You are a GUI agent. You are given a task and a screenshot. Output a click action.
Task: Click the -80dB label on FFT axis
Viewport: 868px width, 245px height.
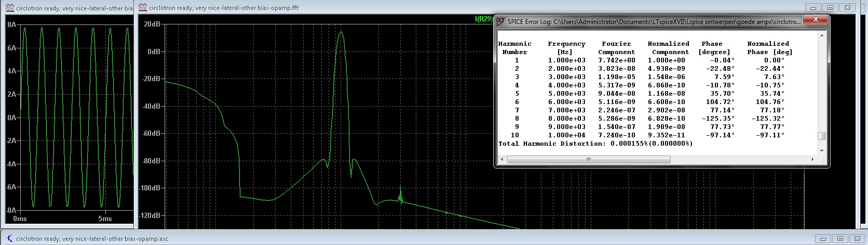tap(151, 161)
